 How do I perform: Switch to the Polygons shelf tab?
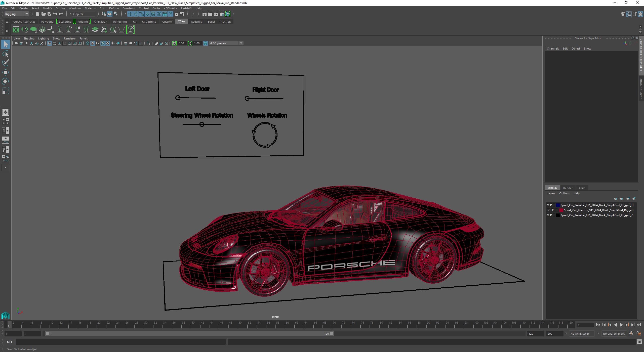47,22
